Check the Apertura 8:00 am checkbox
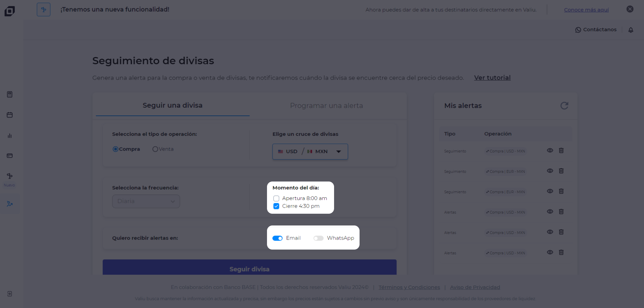Viewport: 644px width, 308px height. pyautogui.click(x=276, y=198)
